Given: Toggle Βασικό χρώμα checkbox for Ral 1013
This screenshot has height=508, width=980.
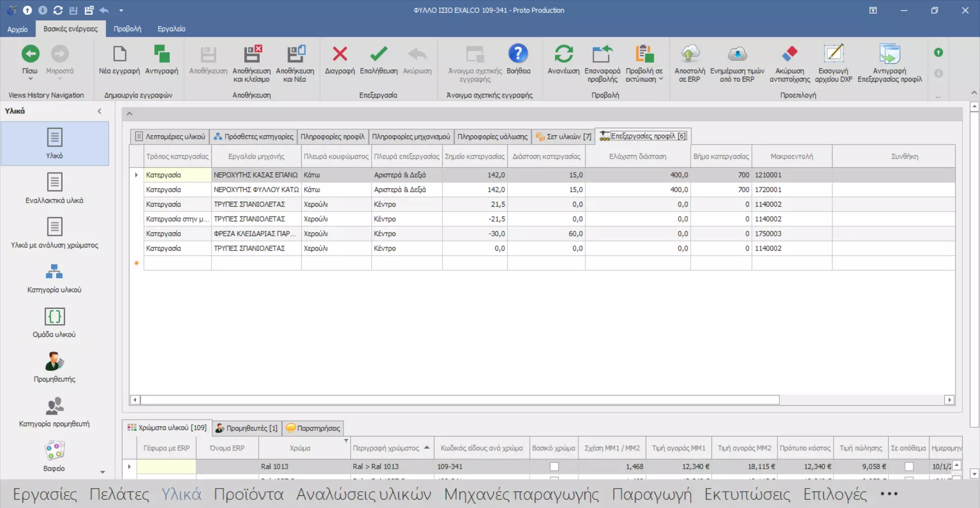Looking at the screenshot, I should coord(554,467).
